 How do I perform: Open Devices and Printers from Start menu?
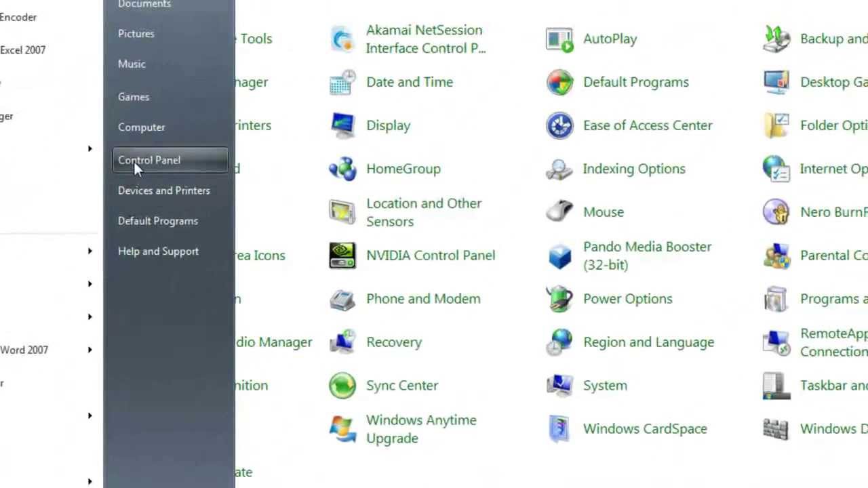[164, 190]
